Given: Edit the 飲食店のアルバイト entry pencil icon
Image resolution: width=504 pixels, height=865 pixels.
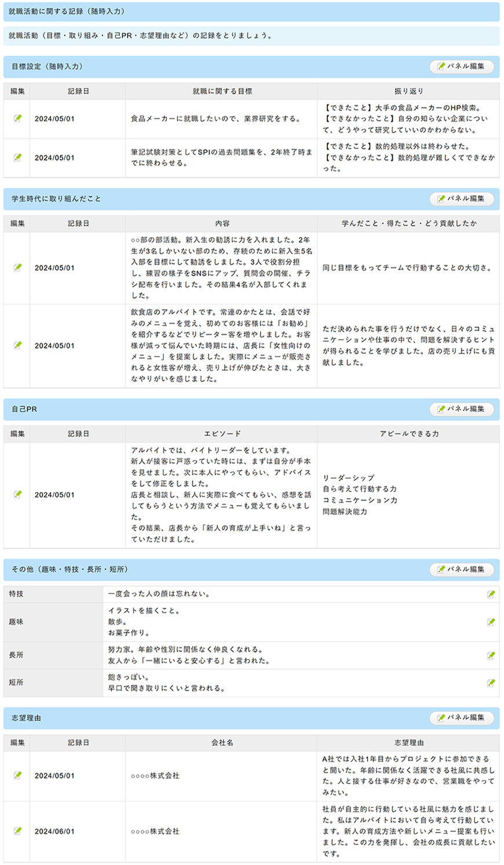Looking at the screenshot, I should 17,346.
